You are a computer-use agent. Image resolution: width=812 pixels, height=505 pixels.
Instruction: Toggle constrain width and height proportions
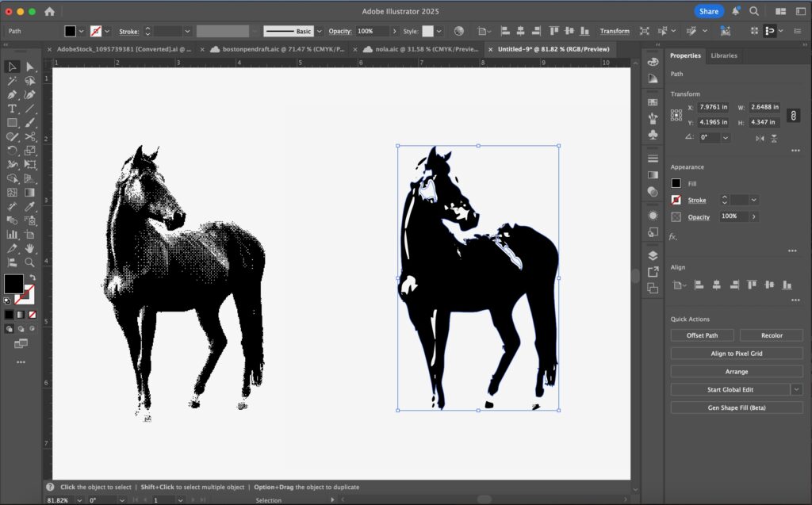pyautogui.click(x=794, y=116)
